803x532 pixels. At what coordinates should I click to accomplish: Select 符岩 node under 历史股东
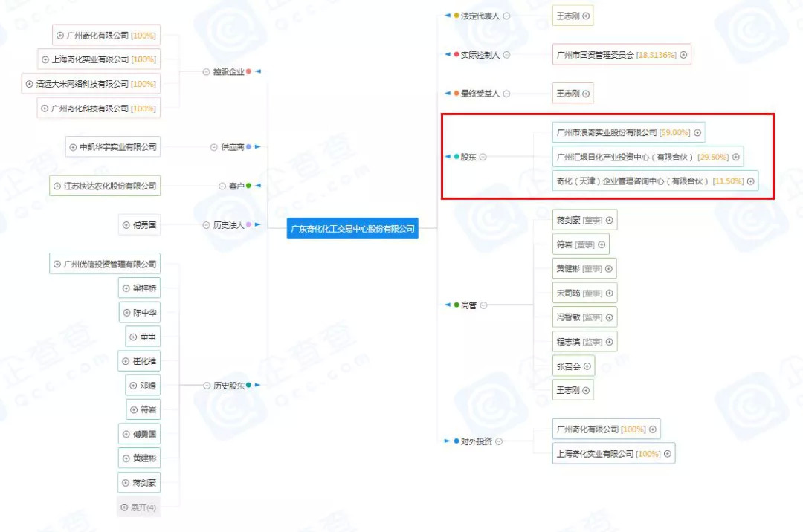pos(143,409)
